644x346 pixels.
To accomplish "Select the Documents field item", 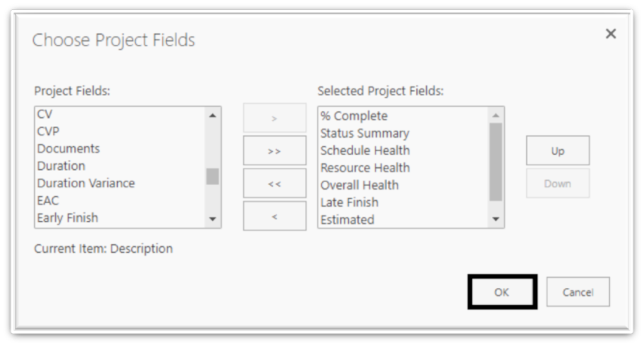I will 68,149.
